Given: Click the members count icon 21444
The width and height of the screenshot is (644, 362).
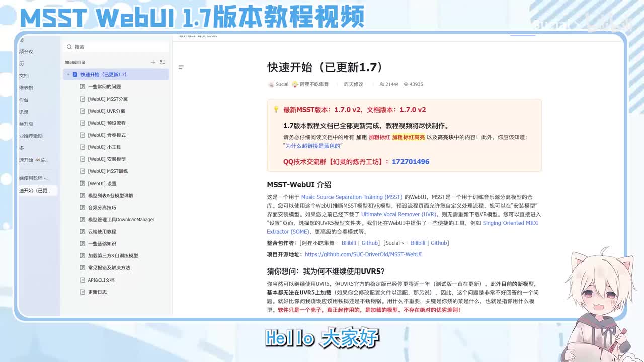Looking at the screenshot, I should click(x=382, y=84).
